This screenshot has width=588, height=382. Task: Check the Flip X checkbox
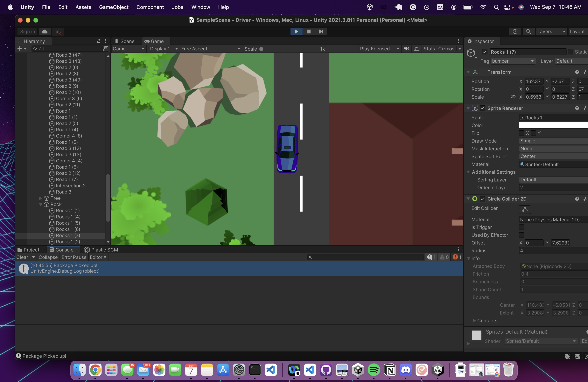521,133
